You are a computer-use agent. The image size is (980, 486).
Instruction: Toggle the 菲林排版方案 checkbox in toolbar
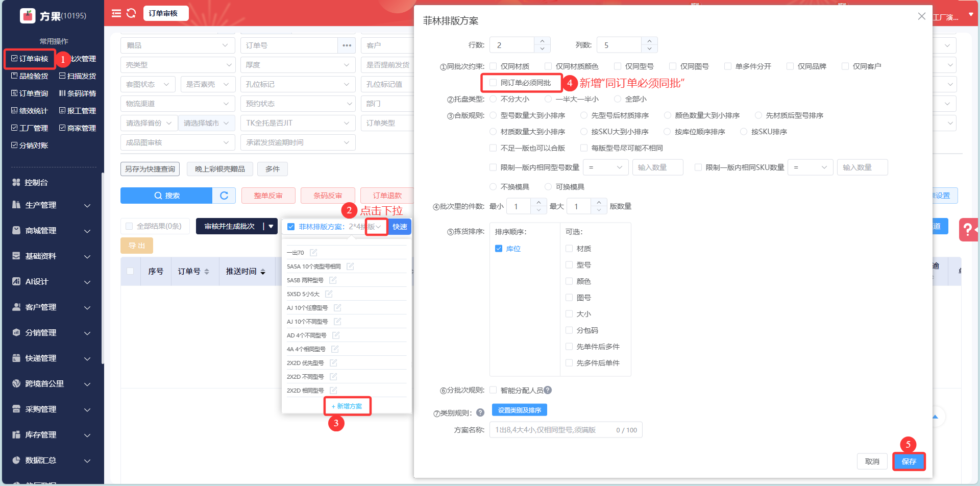tap(291, 227)
